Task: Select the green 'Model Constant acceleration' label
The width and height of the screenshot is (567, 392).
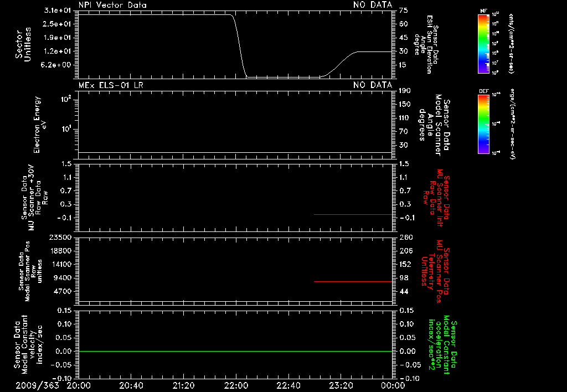Action: [x=442, y=344]
